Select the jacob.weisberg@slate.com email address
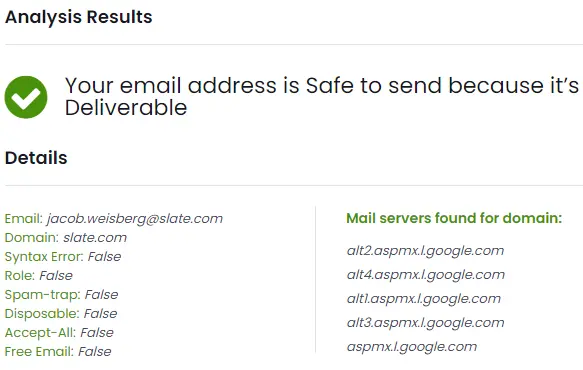This screenshot has height=370, width=583. pyautogui.click(x=135, y=219)
